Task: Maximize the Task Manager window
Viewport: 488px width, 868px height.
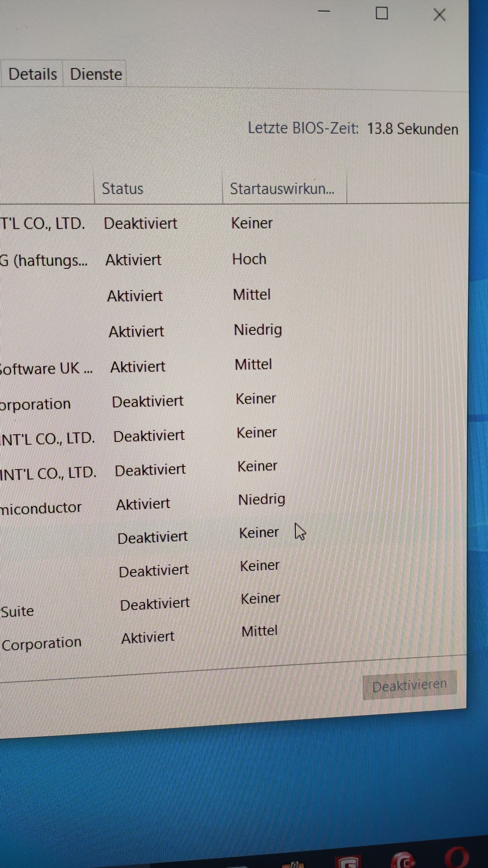Action: [x=382, y=13]
